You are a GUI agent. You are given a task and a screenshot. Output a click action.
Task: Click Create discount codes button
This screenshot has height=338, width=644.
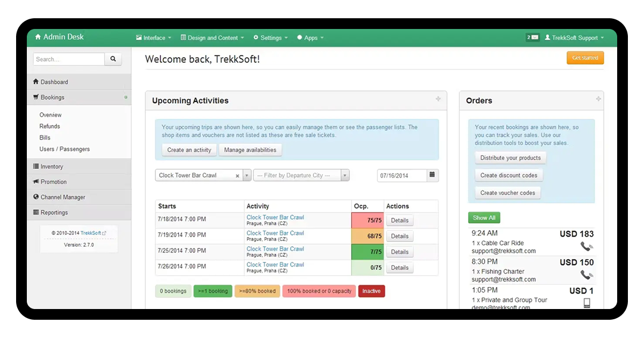coord(508,175)
